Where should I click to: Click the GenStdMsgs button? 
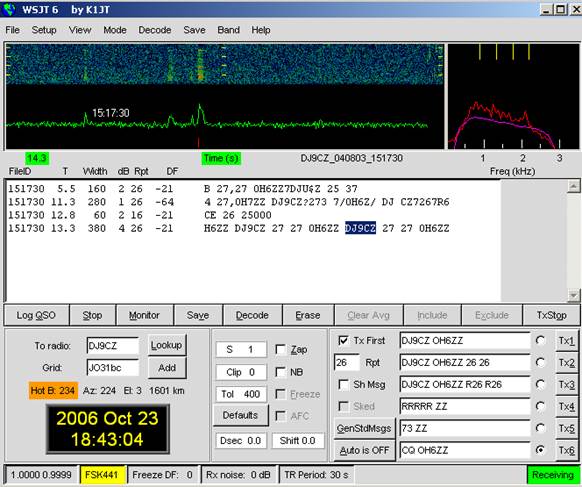coord(364,429)
